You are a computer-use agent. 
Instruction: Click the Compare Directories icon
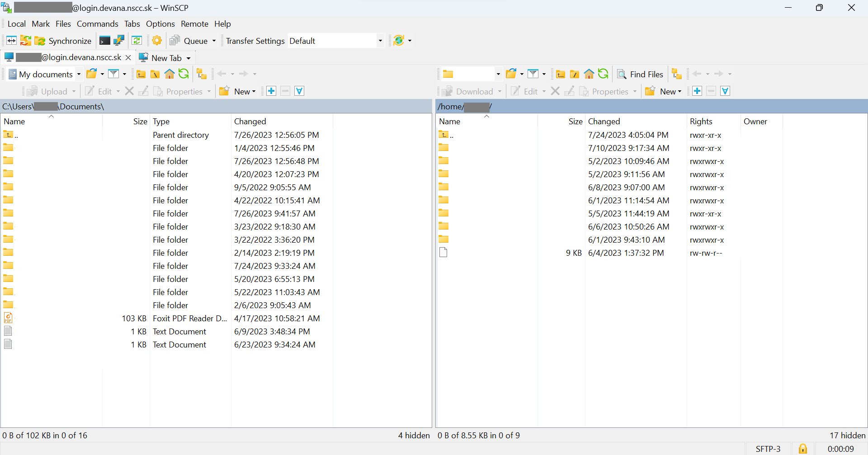(x=11, y=41)
